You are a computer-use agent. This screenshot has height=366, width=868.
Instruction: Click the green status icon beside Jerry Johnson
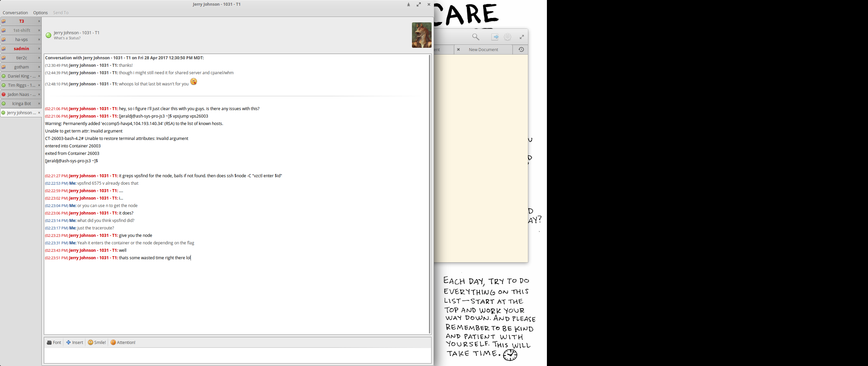coord(48,35)
